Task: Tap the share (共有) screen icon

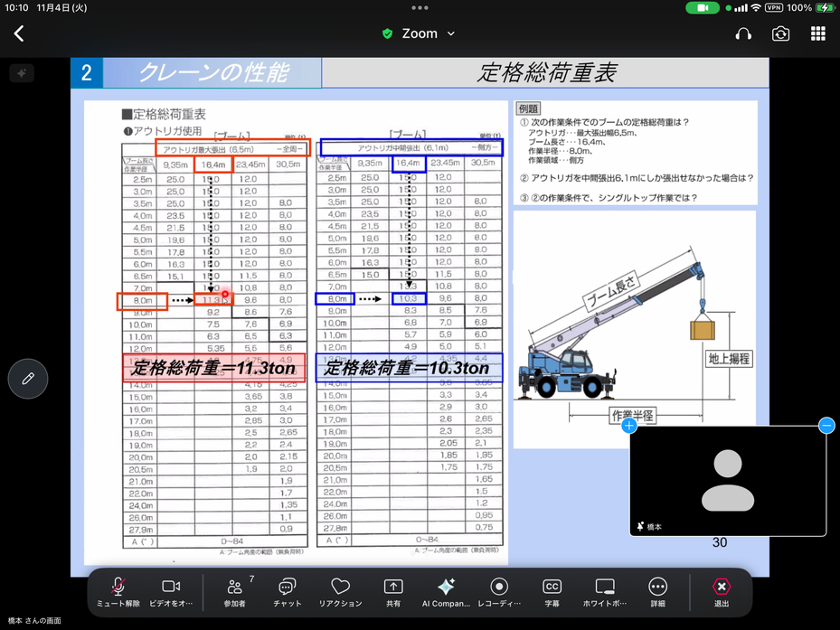Action: (x=392, y=591)
